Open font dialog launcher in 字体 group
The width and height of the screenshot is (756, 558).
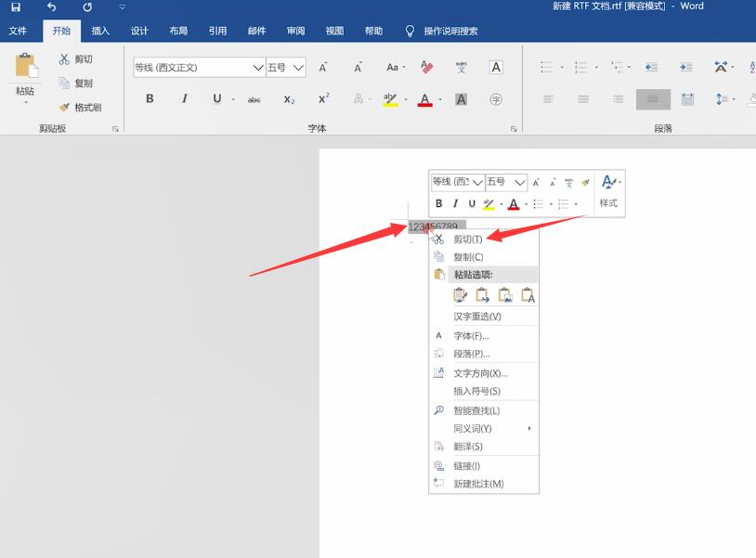point(514,129)
